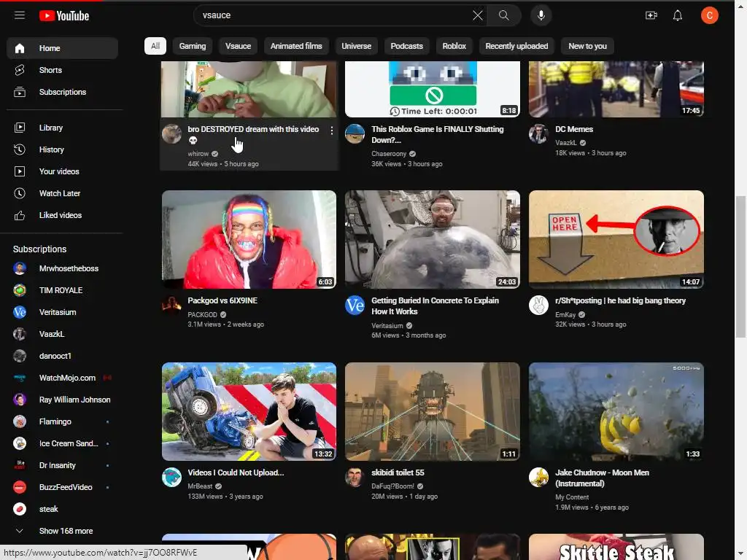
Task: Open Mrwhosetheboss subscription channel
Action: tap(63, 268)
